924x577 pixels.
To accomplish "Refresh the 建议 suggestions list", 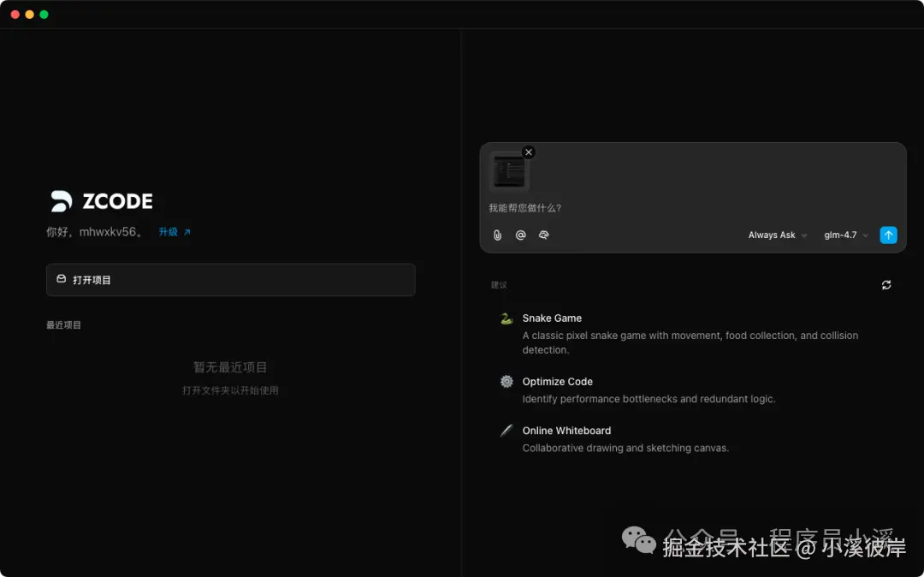I will point(886,284).
